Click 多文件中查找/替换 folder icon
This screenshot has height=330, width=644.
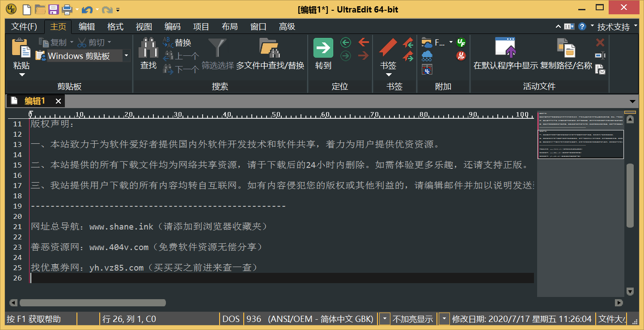tap(270, 47)
